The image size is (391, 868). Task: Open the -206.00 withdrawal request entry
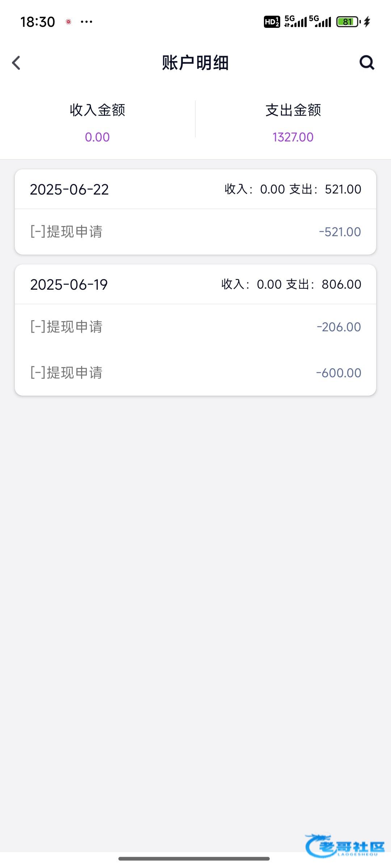[x=195, y=327]
